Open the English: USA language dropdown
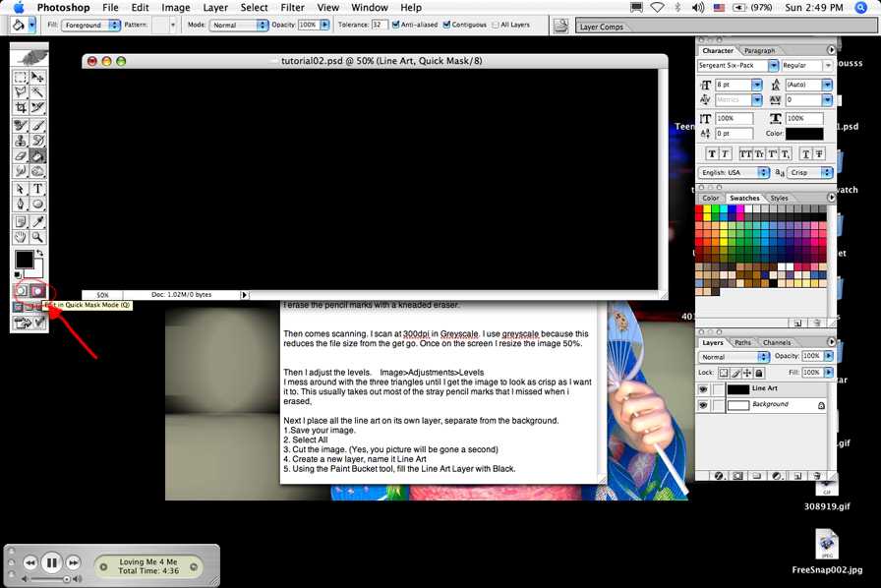 tap(734, 173)
